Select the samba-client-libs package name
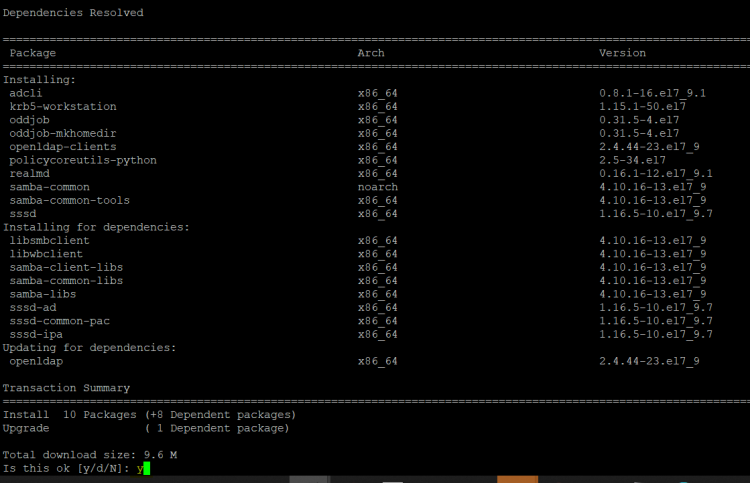750x483 pixels. tap(66, 267)
